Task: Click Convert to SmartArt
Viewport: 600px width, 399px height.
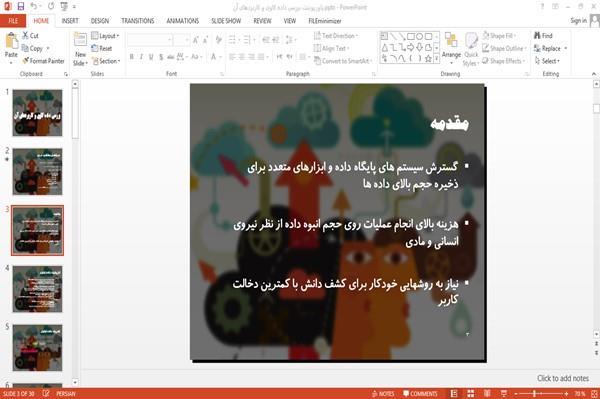Action: click(343, 61)
